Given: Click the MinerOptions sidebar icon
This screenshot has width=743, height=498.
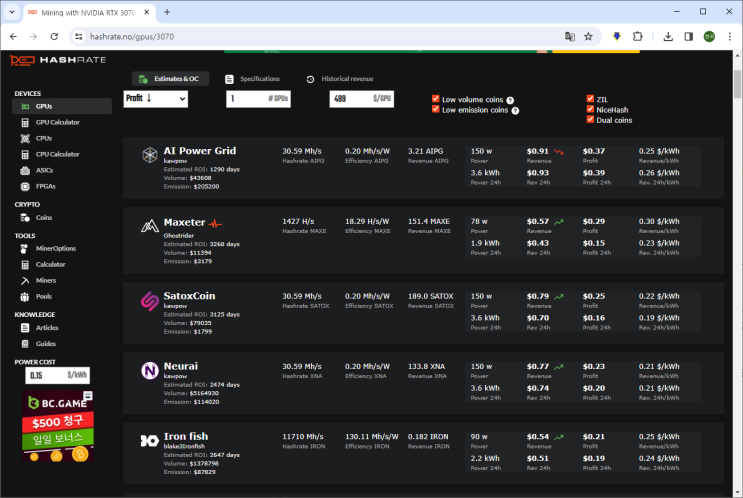Looking at the screenshot, I should (x=25, y=249).
